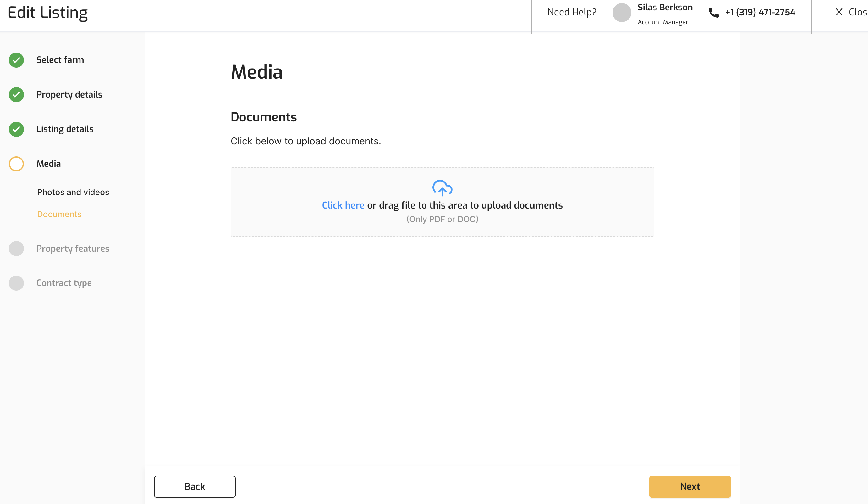
Task: Click the X close icon in the top right
Action: 839,12
